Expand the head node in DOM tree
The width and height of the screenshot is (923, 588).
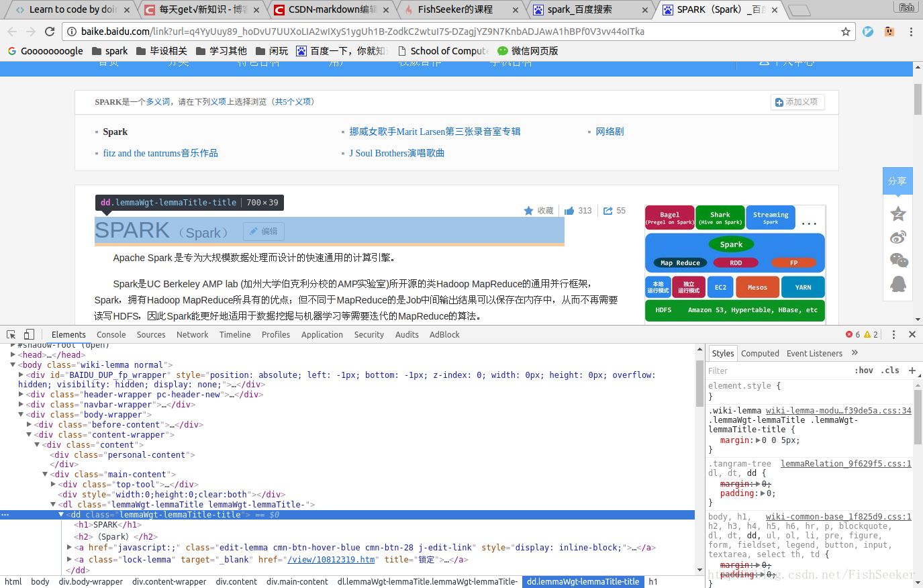[x=13, y=355]
